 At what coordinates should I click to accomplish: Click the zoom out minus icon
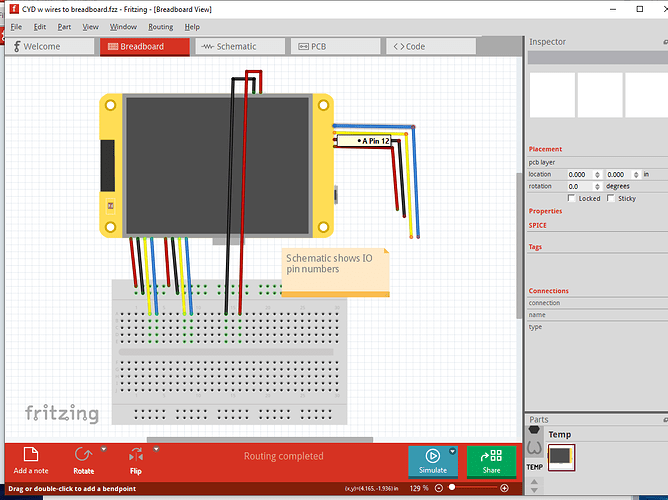(438, 488)
